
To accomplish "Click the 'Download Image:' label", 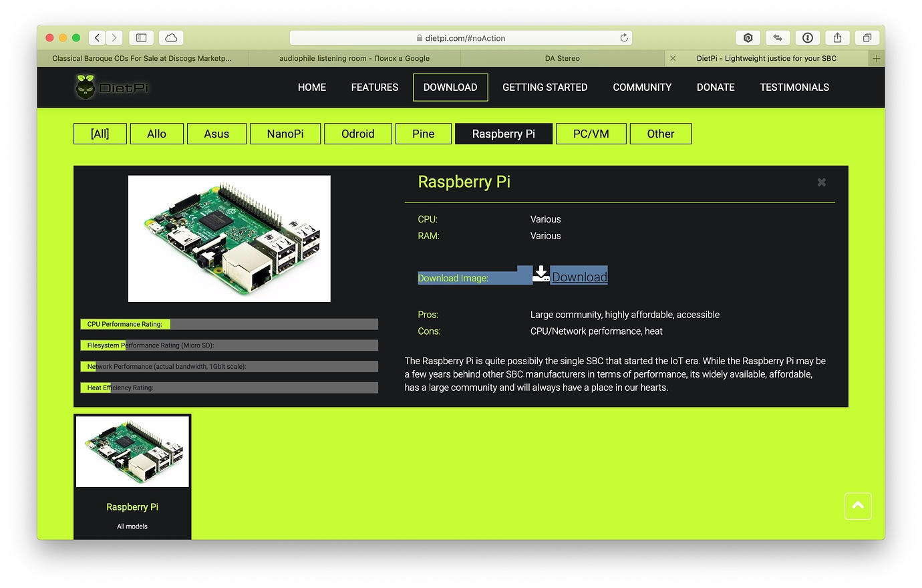I will pyautogui.click(x=453, y=278).
